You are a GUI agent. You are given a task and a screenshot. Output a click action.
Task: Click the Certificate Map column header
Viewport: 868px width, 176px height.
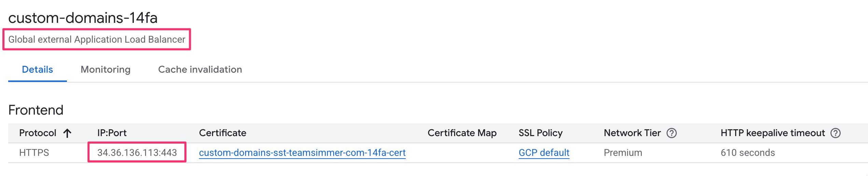(462, 133)
